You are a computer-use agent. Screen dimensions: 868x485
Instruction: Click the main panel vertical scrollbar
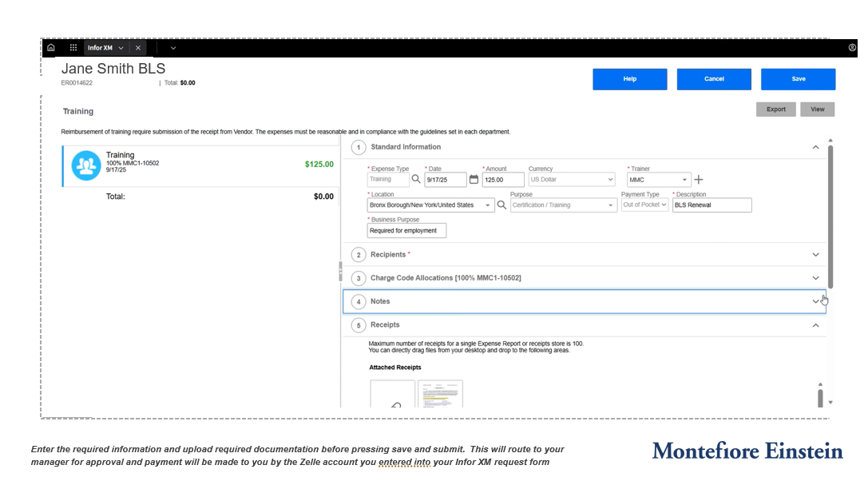(830, 216)
